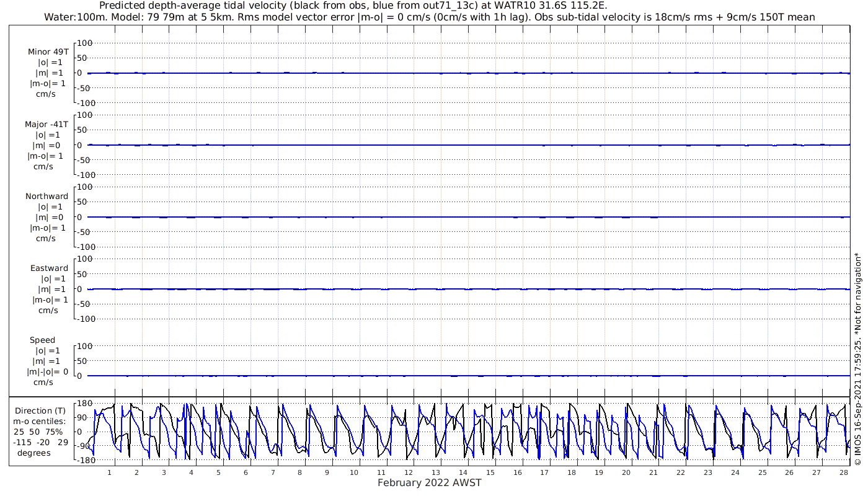Click the "Predicted depth-average tidal velocity" title line
Screen dimensions: 868x496
coord(353,6)
